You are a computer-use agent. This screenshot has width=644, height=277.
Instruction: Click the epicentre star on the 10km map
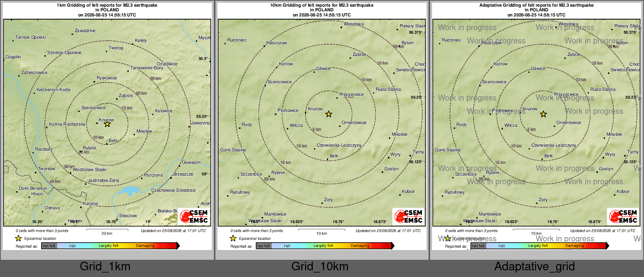[x=329, y=114]
